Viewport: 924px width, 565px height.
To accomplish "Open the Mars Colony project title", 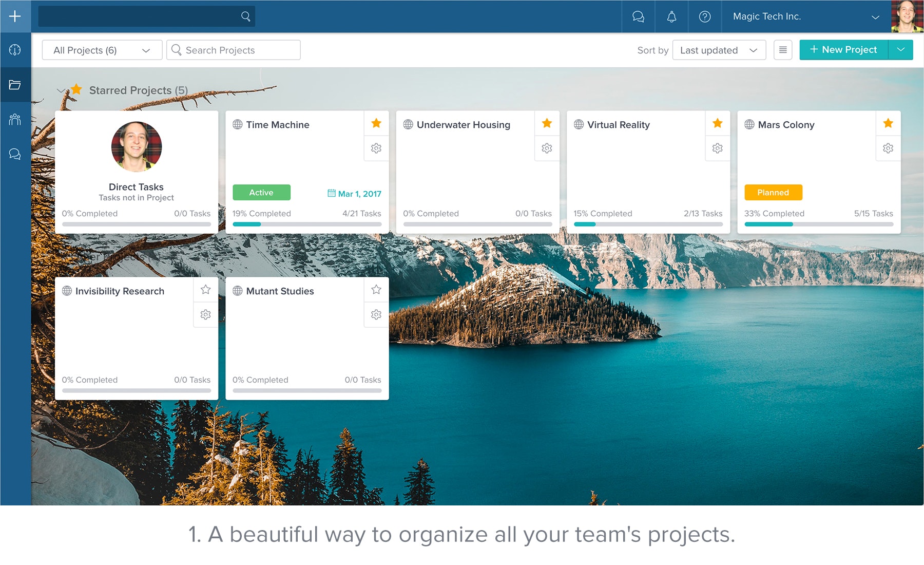I will 786,125.
